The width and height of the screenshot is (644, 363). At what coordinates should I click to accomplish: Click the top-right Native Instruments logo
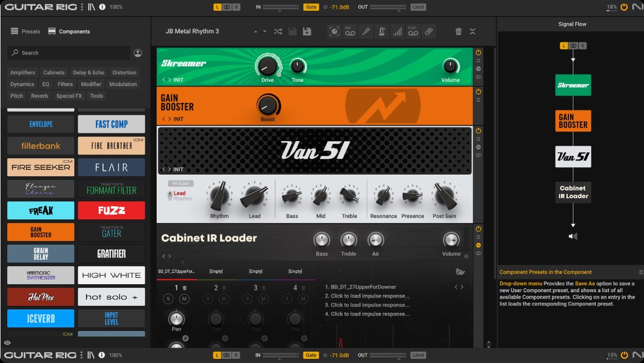pyautogui.click(x=638, y=7)
